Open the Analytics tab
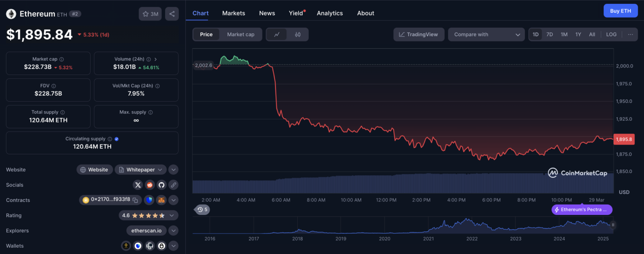 [330, 13]
